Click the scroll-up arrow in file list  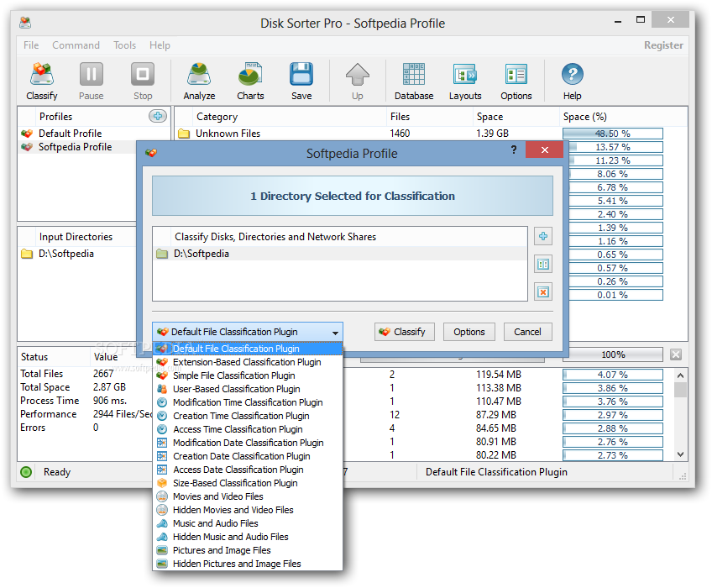[x=680, y=375]
